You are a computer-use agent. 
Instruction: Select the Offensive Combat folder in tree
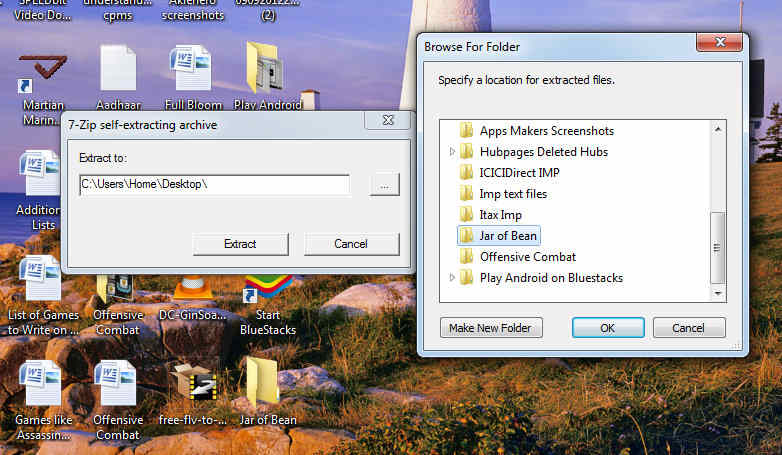point(527,257)
